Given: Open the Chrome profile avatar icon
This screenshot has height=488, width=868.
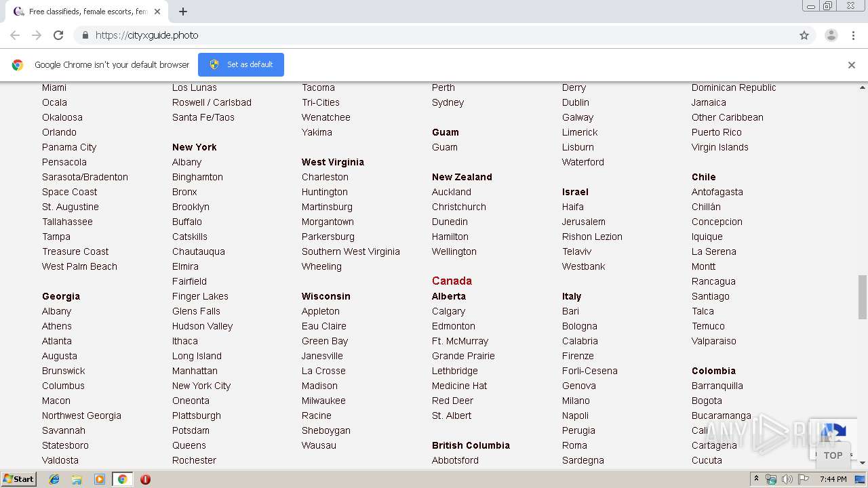Looking at the screenshot, I should (831, 35).
